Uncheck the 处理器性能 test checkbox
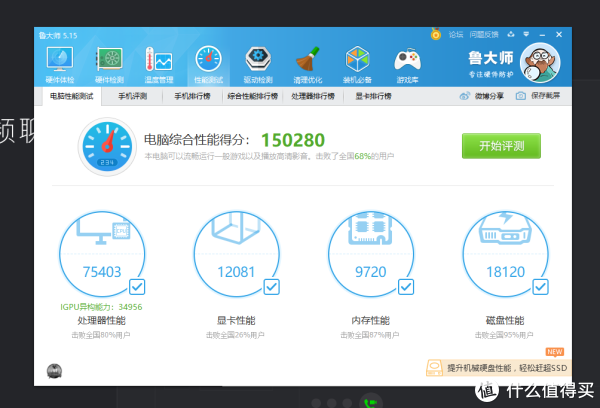 click(x=137, y=287)
